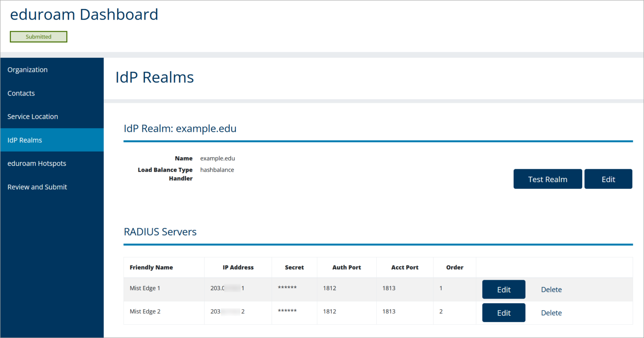644x338 pixels.
Task: Delete the Mist Edge 1 server
Action: (x=551, y=290)
